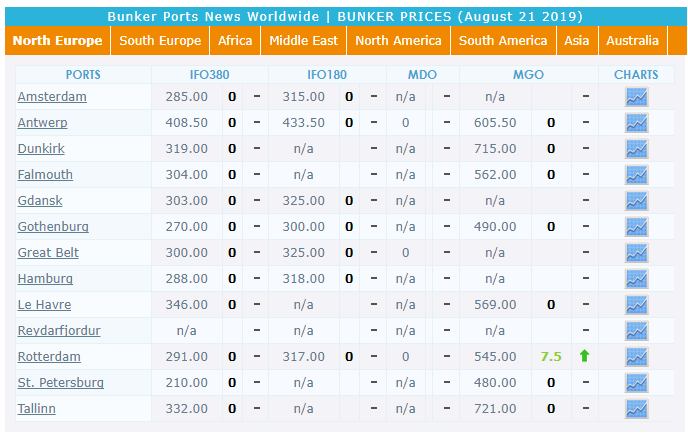Open the Tallinn port link

pos(36,409)
